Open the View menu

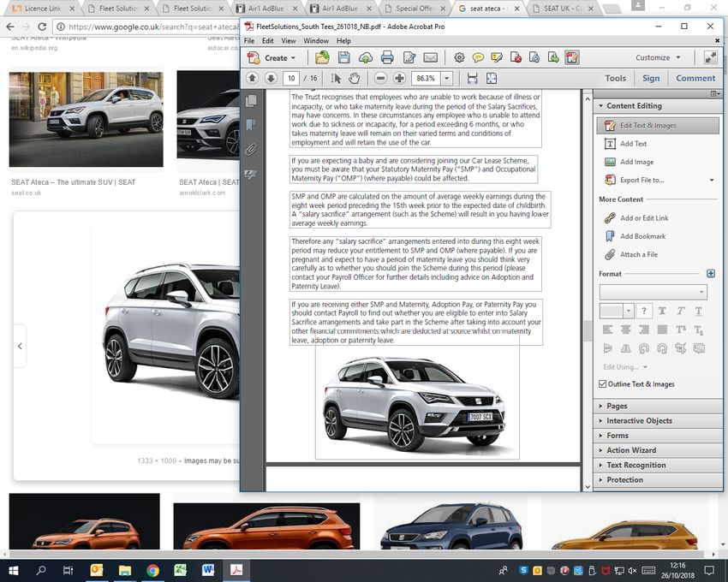[288, 41]
